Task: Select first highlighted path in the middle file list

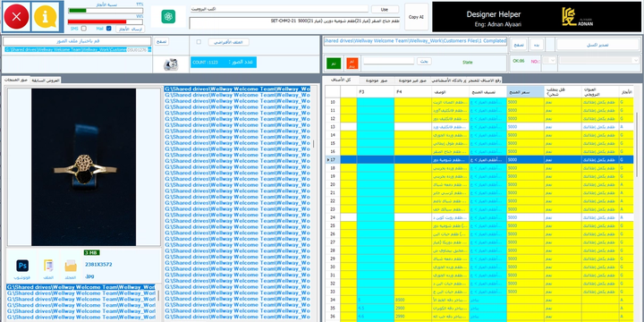Action: (237, 89)
